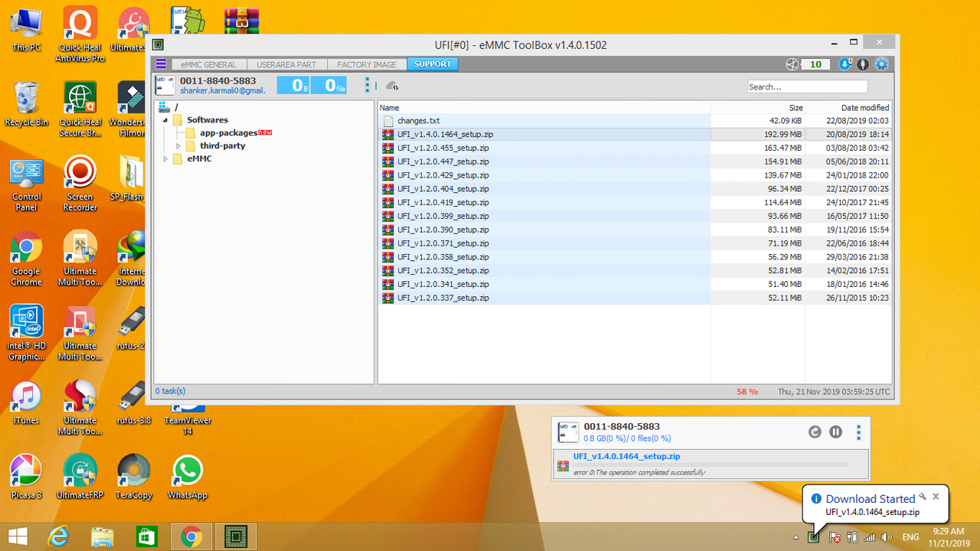The width and height of the screenshot is (980, 551).
Task: Open the TeraCopy desktop shortcut
Action: tap(134, 477)
